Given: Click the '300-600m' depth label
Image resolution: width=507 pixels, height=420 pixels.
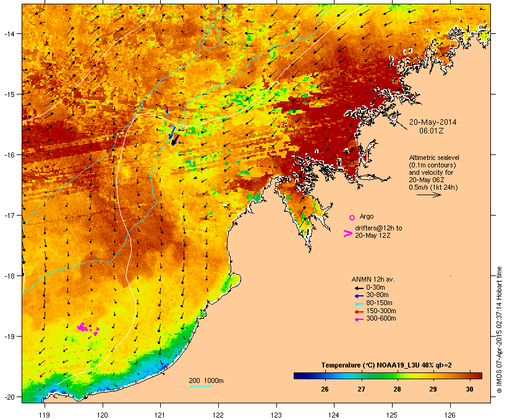Looking at the screenshot, I should pos(381,319).
